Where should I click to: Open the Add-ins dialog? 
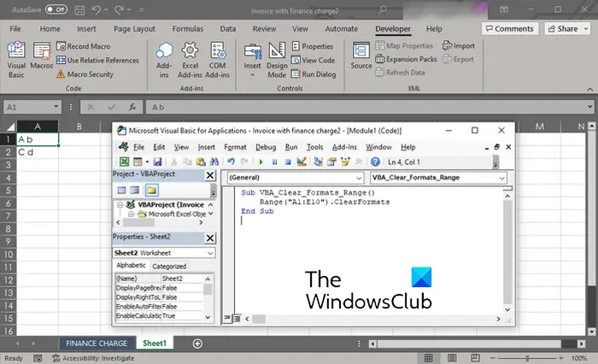click(164, 60)
